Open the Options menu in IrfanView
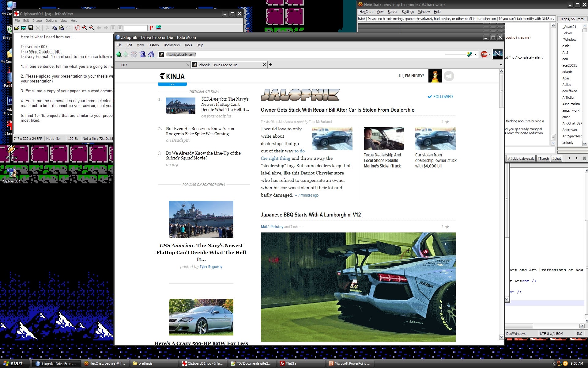Viewport: 588px width, 368px height. tap(51, 21)
